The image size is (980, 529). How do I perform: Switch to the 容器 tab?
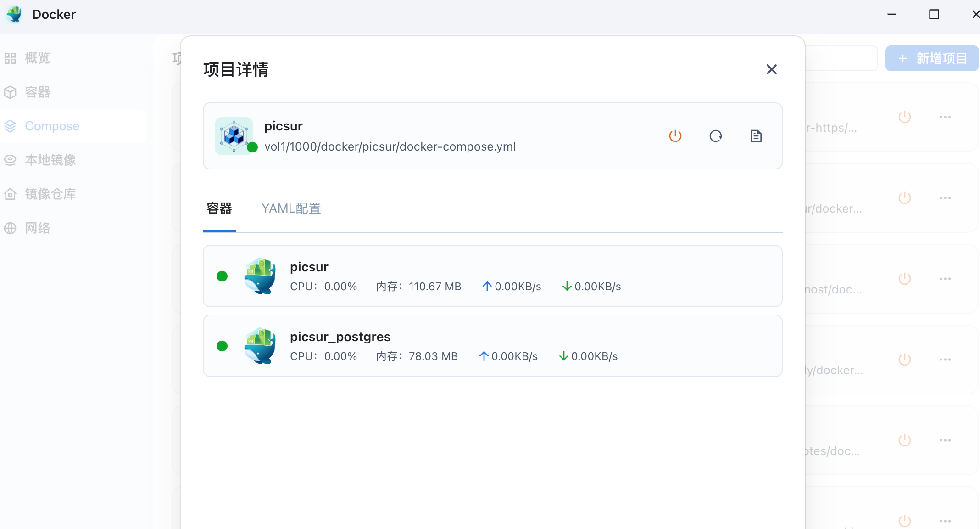tap(219, 208)
